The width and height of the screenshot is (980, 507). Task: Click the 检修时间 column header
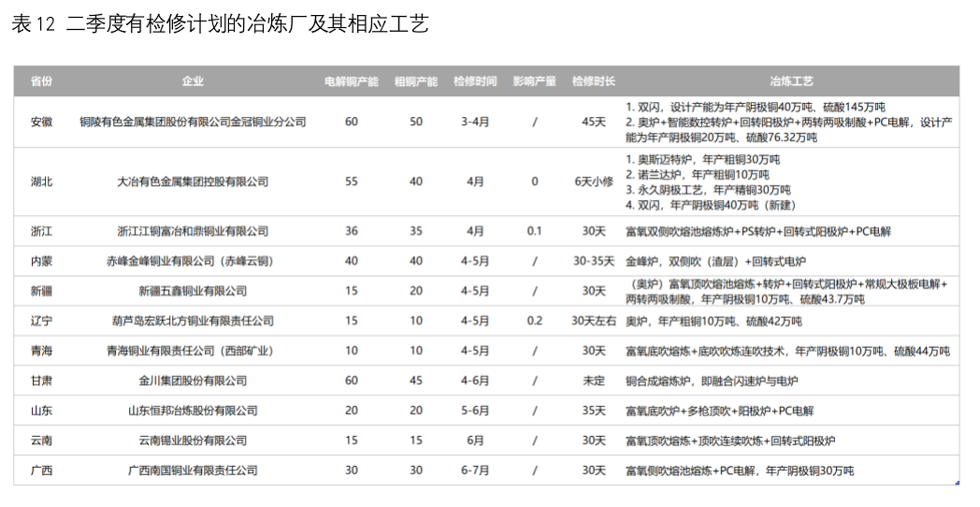click(x=475, y=81)
